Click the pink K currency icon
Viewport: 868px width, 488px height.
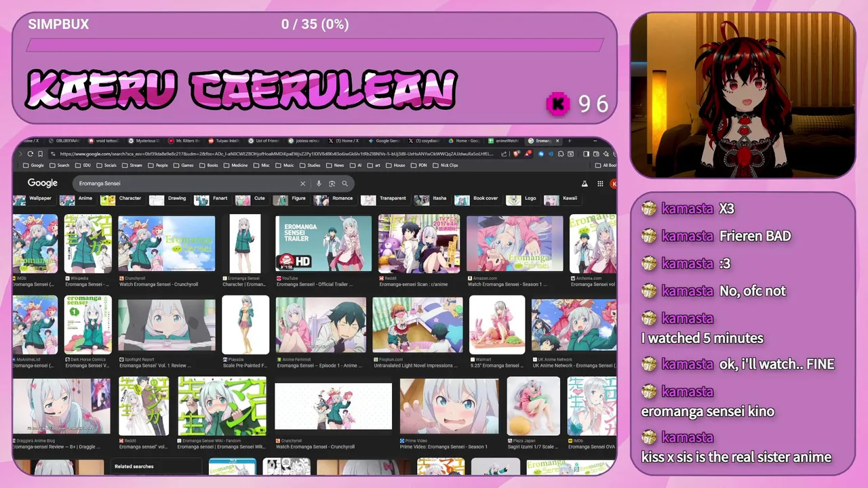pyautogui.click(x=557, y=104)
